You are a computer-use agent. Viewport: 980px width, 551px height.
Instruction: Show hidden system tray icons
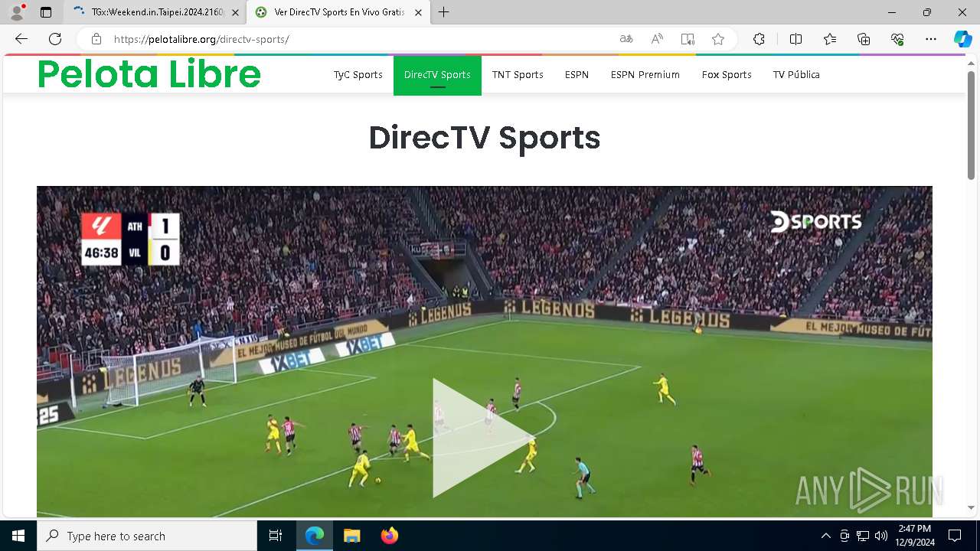[825, 536]
